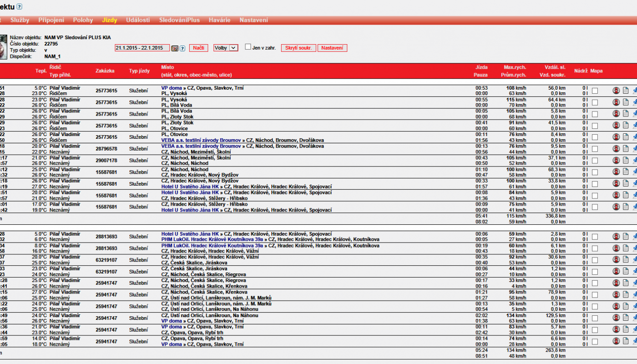Open the document icon for the 33,8 km trip

(626, 183)
